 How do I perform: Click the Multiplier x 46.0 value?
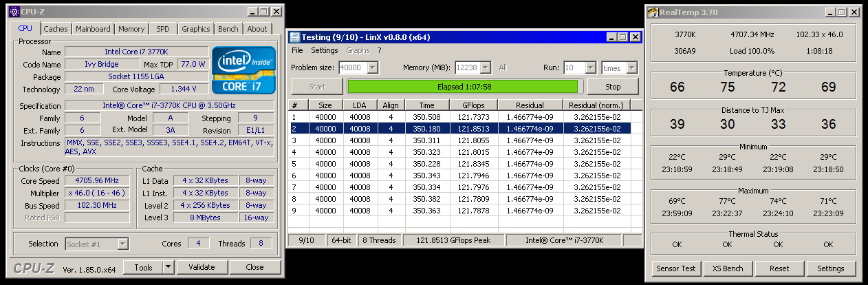click(96, 193)
